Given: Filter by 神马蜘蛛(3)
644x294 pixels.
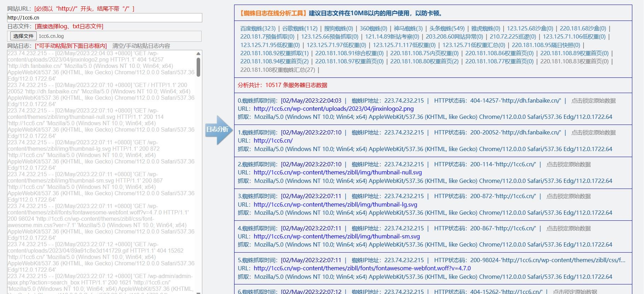Looking at the screenshot, I should (x=408, y=28).
